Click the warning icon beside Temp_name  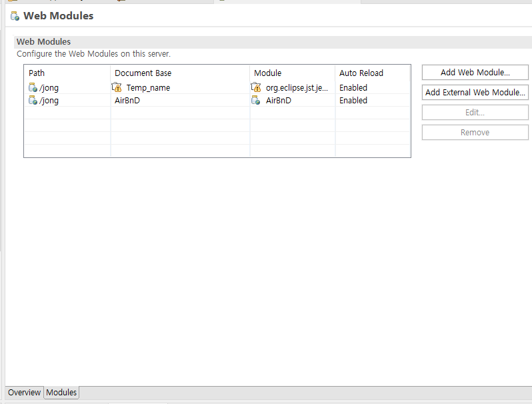[117, 87]
